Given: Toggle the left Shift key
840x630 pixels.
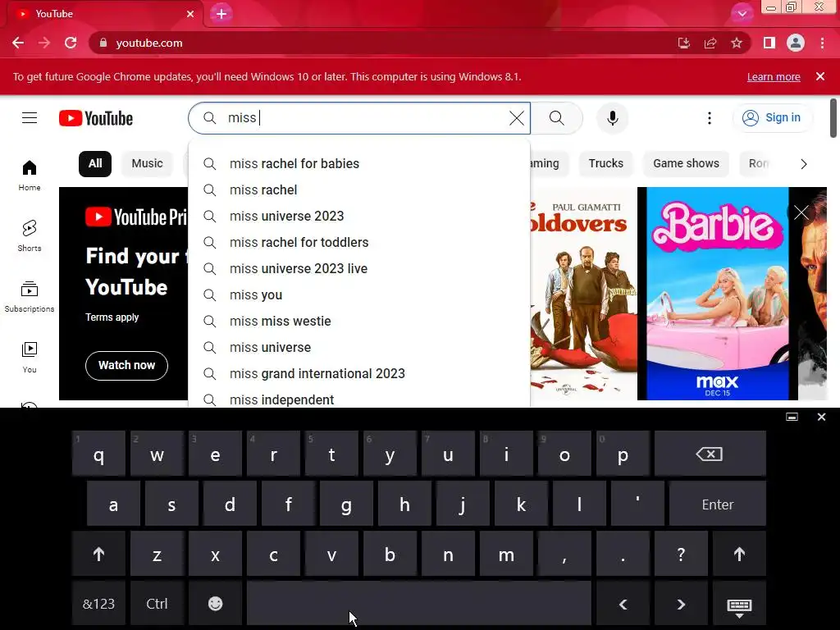Looking at the screenshot, I should [98, 554].
